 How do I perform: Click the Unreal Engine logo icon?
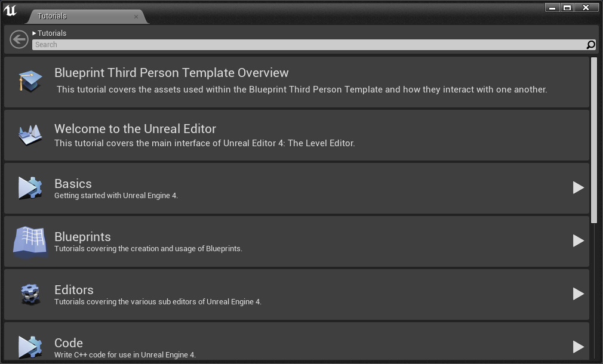pyautogui.click(x=10, y=10)
